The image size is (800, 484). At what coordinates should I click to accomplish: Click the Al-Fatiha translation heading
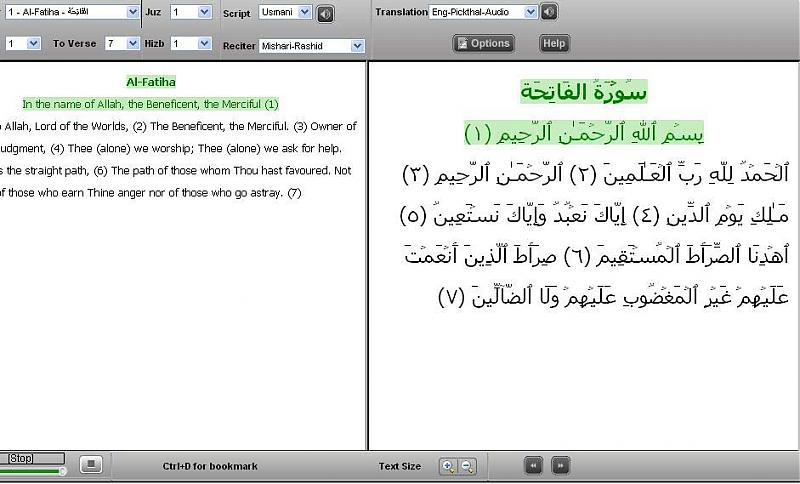point(151,82)
